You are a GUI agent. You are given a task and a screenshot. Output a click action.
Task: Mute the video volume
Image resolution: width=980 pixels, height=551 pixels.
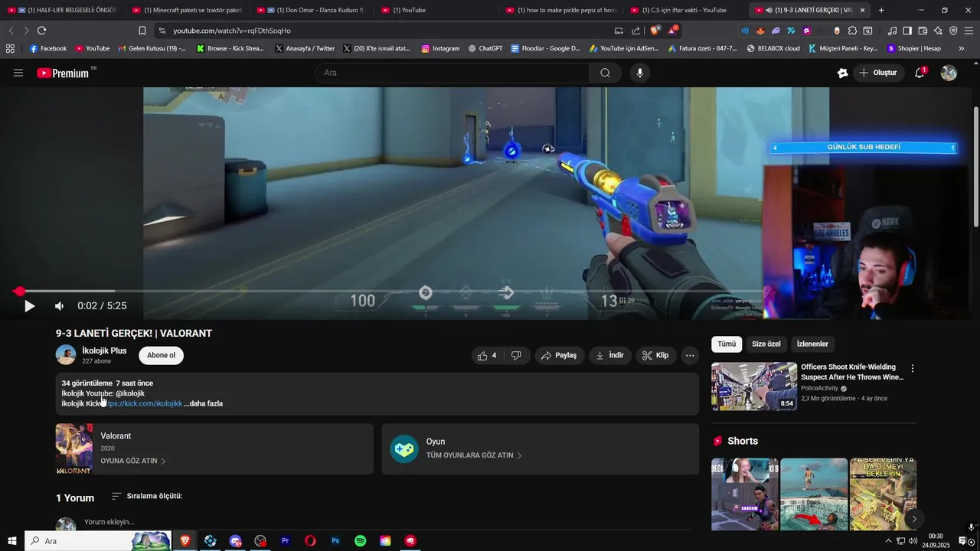pyautogui.click(x=59, y=306)
